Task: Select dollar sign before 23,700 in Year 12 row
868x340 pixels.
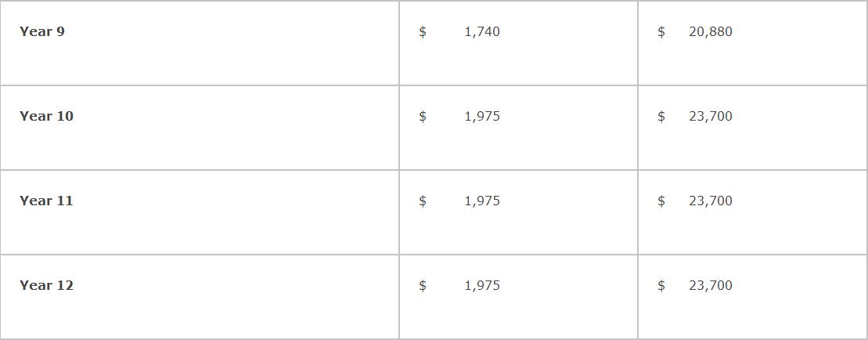Action: pyautogui.click(x=661, y=285)
